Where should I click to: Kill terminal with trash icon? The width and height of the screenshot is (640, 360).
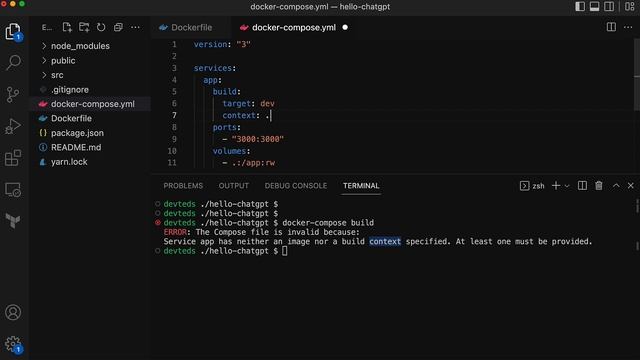pos(599,186)
